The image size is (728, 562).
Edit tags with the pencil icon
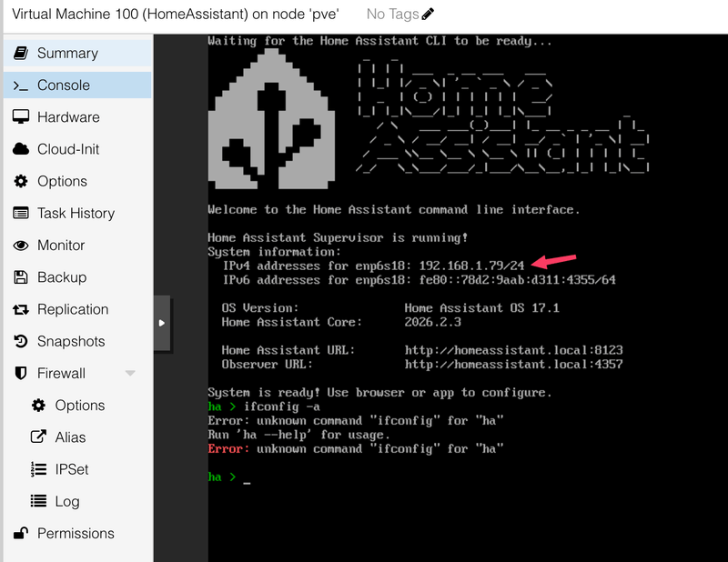428,14
